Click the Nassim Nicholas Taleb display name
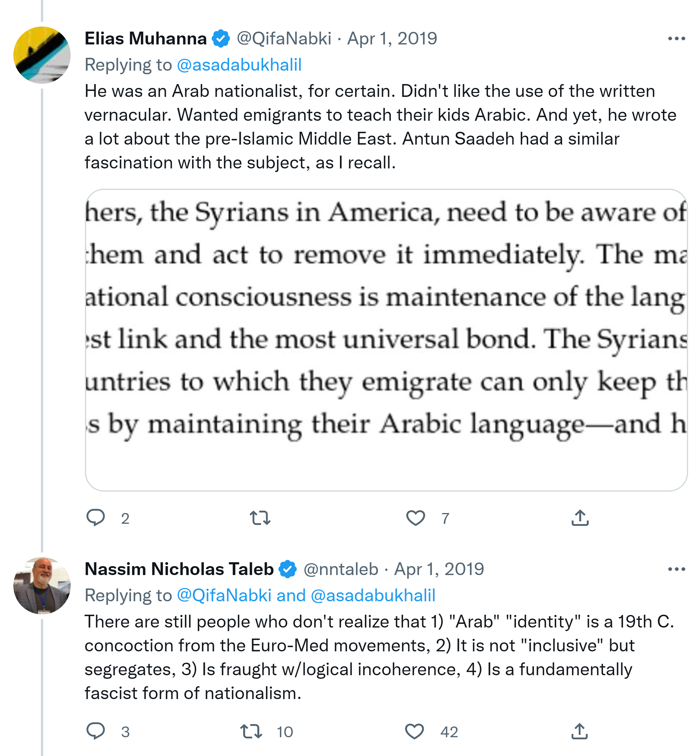 click(x=179, y=569)
